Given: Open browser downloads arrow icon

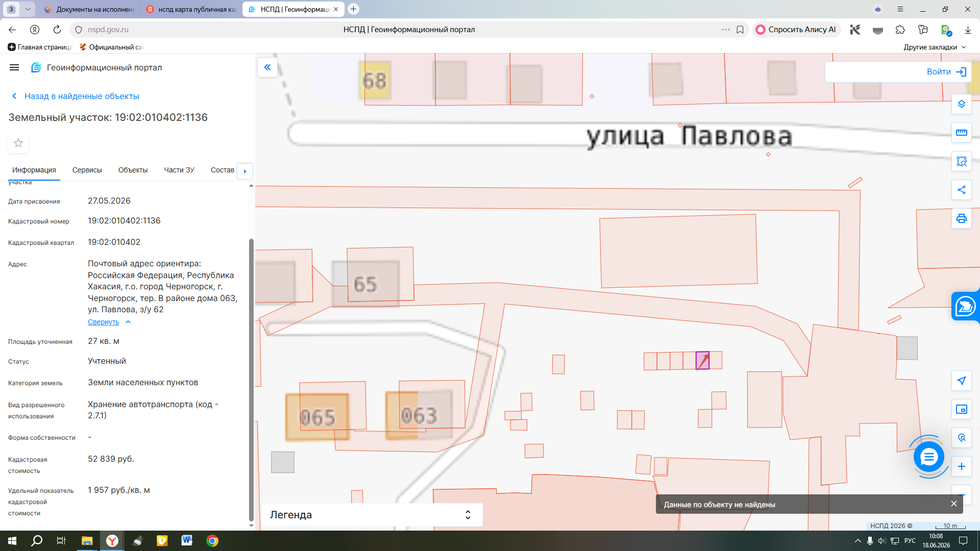Looking at the screenshot, I should point(968,30).
